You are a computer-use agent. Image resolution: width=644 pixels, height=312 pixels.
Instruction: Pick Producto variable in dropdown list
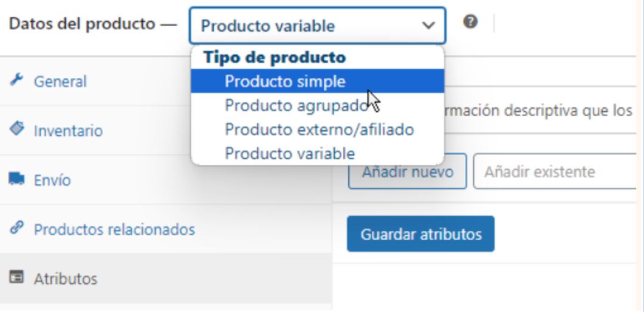click(290, 153)
